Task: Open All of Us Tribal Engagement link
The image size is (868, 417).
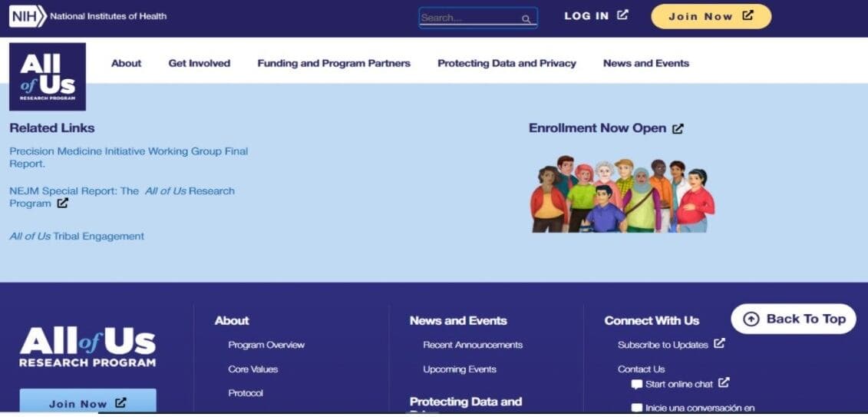Action: click(x=77, y=237)
